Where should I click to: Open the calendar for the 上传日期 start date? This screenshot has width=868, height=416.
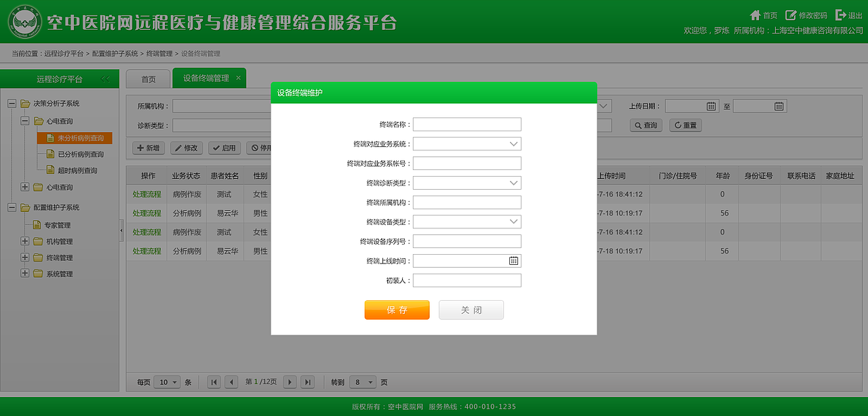pyautogui.click(x=711, y=106)
